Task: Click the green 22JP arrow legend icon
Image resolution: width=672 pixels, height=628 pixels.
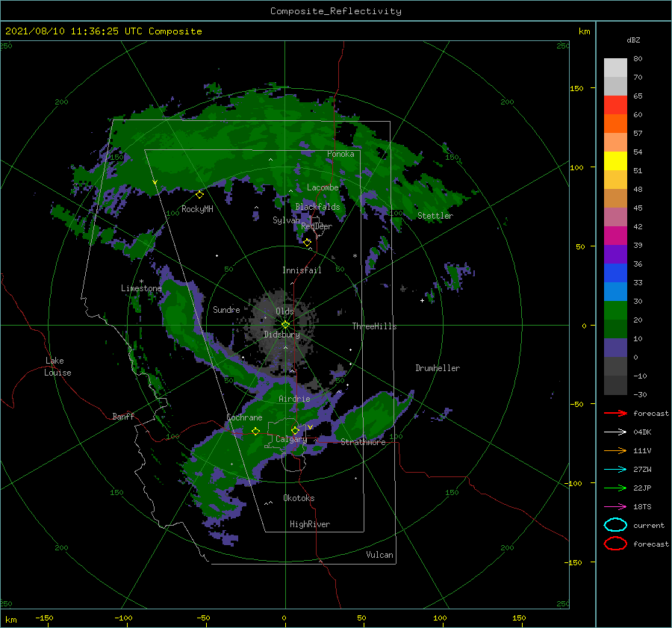Action: pos(615,488)
